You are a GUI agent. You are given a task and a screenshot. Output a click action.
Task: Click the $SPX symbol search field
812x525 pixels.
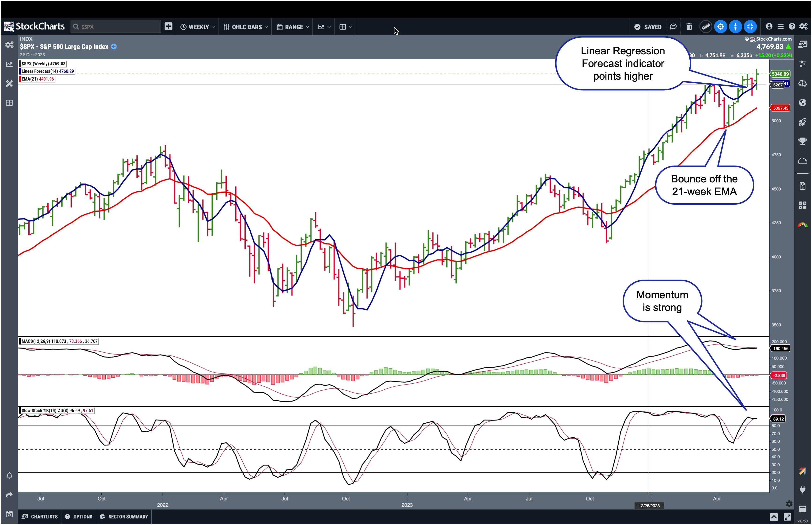pyautogui.click(x=116, y=27)
